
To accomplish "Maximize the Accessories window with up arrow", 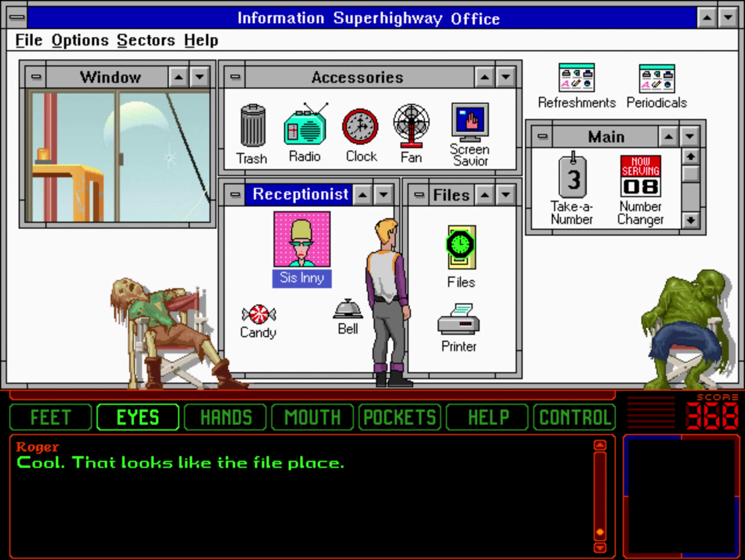I will (484, 77).
